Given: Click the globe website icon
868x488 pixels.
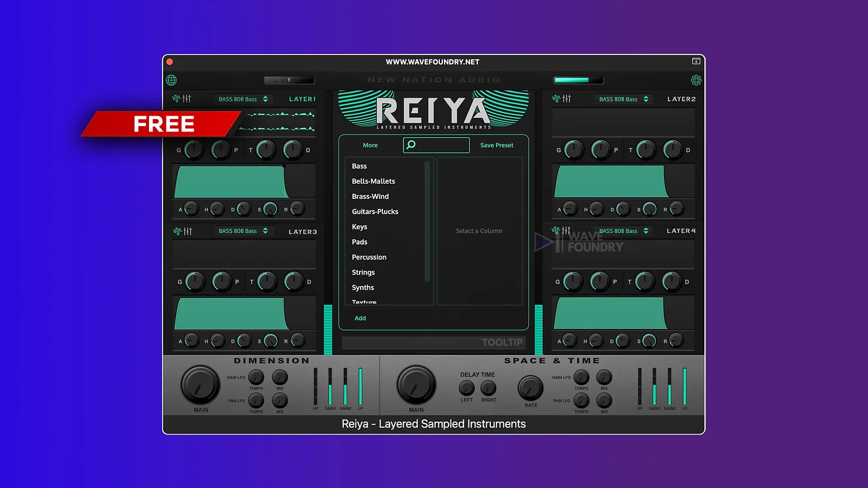Looking at the screenshot, I should pos(171,80).
